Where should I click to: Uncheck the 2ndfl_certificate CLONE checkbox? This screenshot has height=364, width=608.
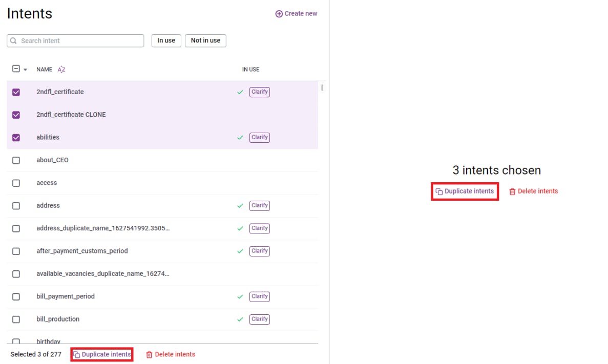[16, 115]
